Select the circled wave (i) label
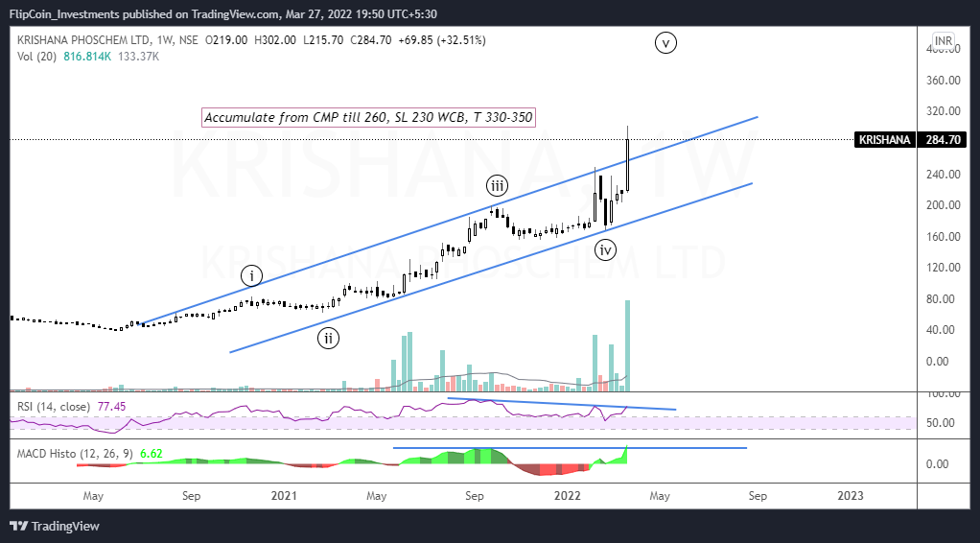 coord(252,276)
